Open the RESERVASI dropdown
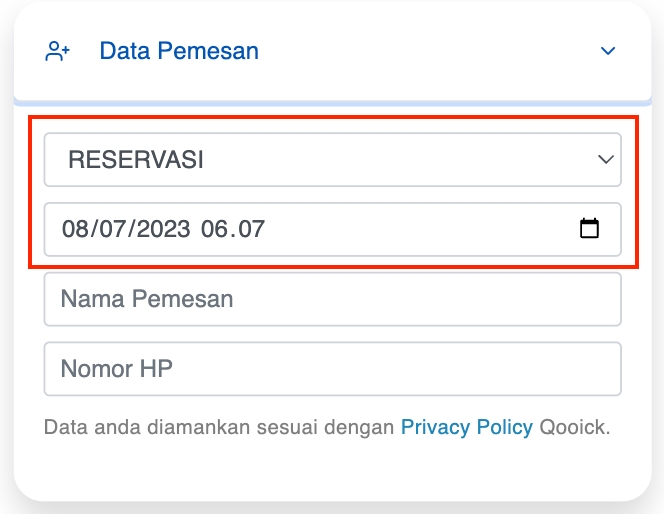 (x=332, y=160)
